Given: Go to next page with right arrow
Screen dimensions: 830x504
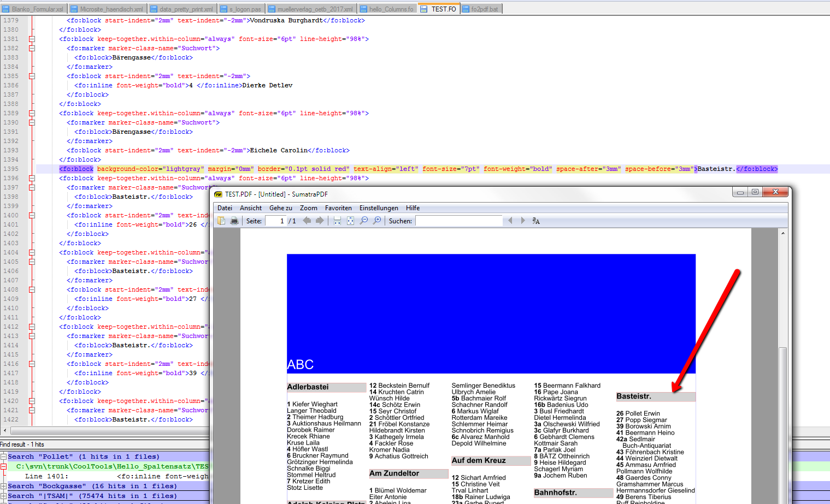Looking at the screenshot, I should [x=320, y=221].
